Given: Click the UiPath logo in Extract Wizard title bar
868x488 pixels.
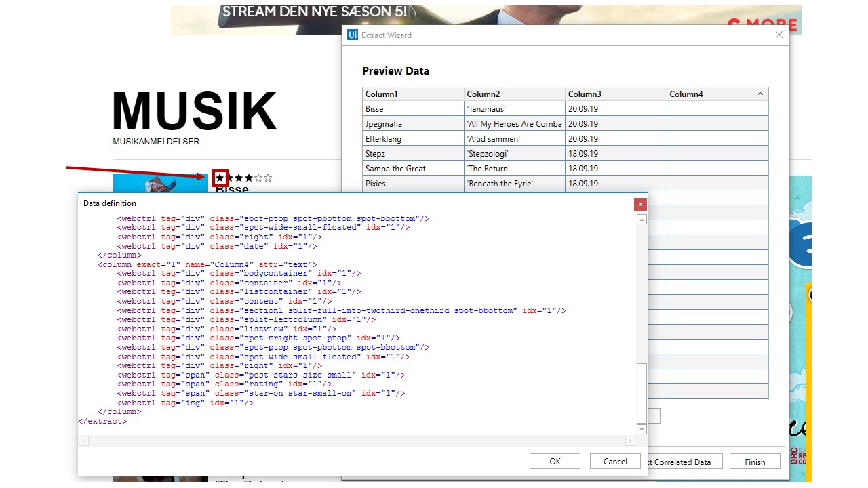Looking at the screenshot, I should pos(353,35).
